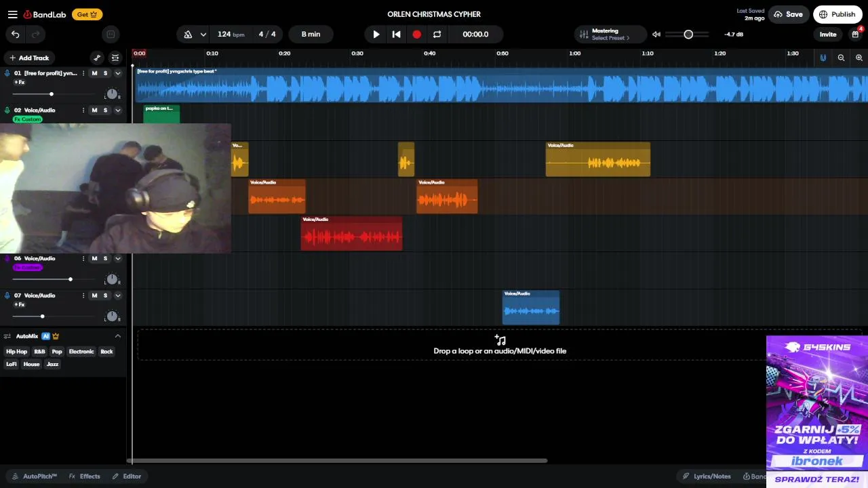Click track 01 microphone icon

point(7,73)
